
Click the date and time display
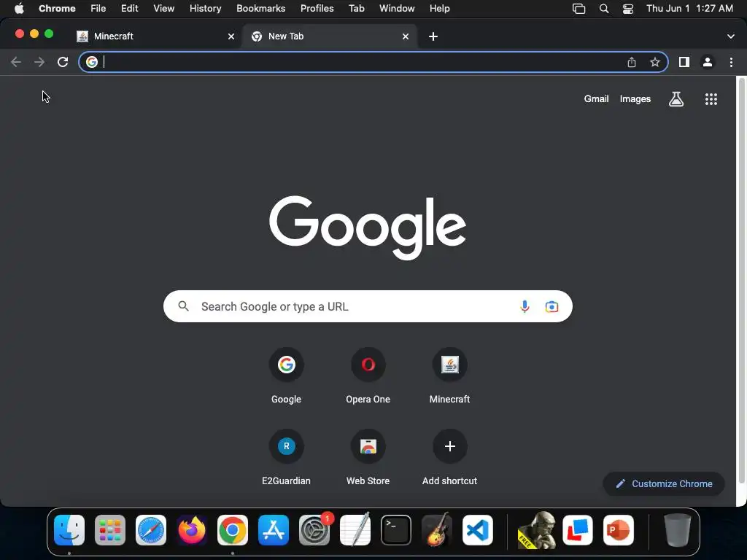[x=689, y=9]
